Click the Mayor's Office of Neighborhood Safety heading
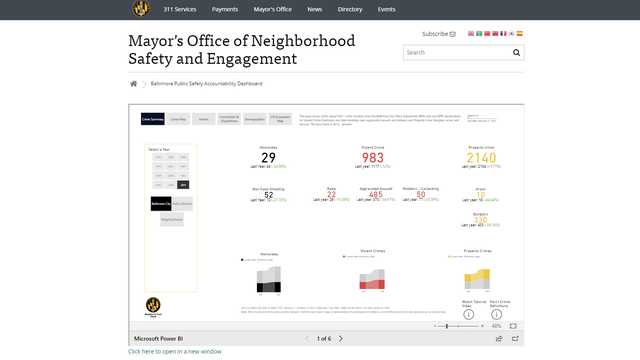 point(242,49)
